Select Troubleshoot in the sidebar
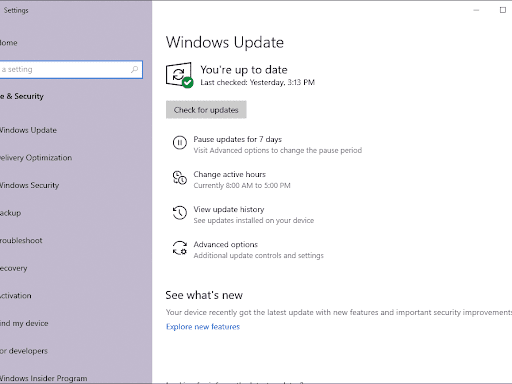 click(21, 240)
